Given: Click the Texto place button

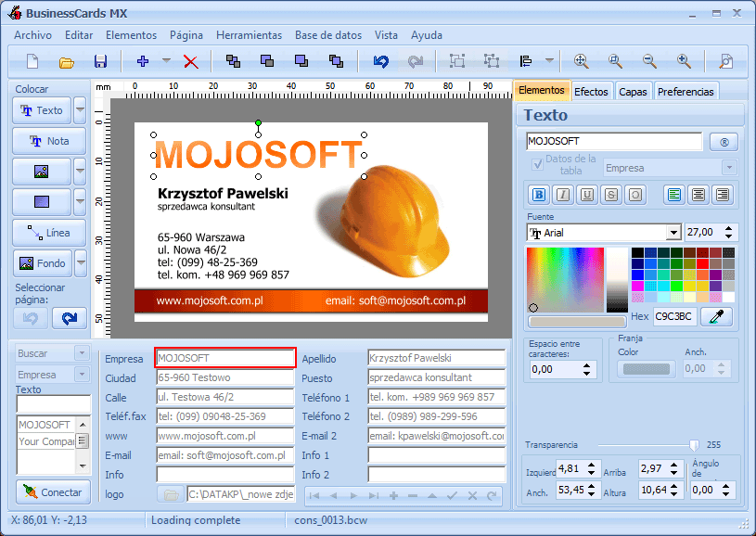Looking at the screenshot, I should pos(42,110).
